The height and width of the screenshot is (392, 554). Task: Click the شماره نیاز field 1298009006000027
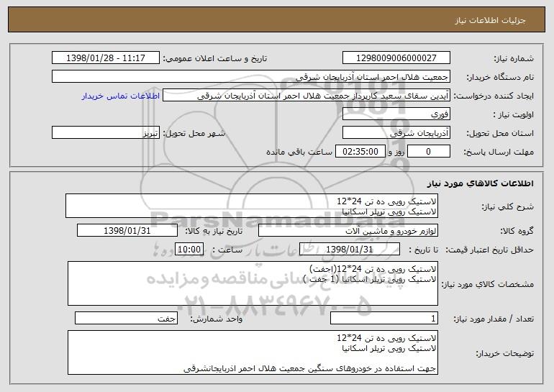[396, 58]
